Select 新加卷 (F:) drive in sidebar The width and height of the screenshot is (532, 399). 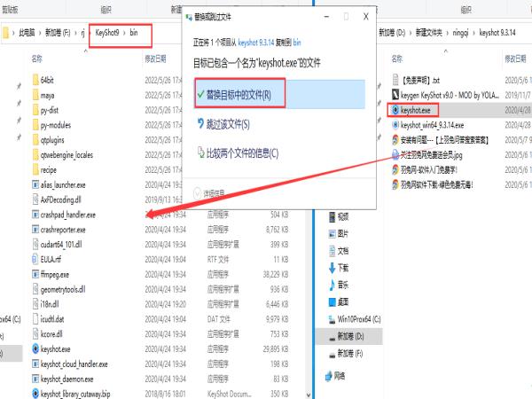click(x=346, y=354)
